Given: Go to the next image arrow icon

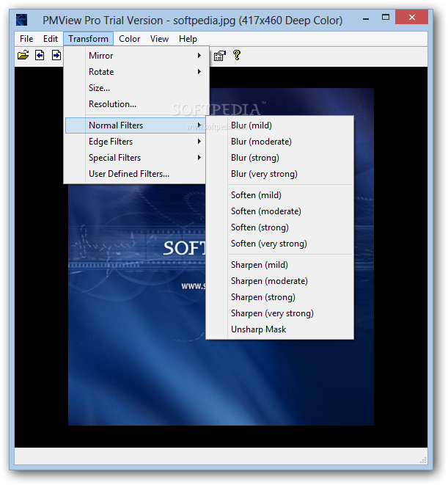Looking at the screenshot, I should click(x=56, y=56).
